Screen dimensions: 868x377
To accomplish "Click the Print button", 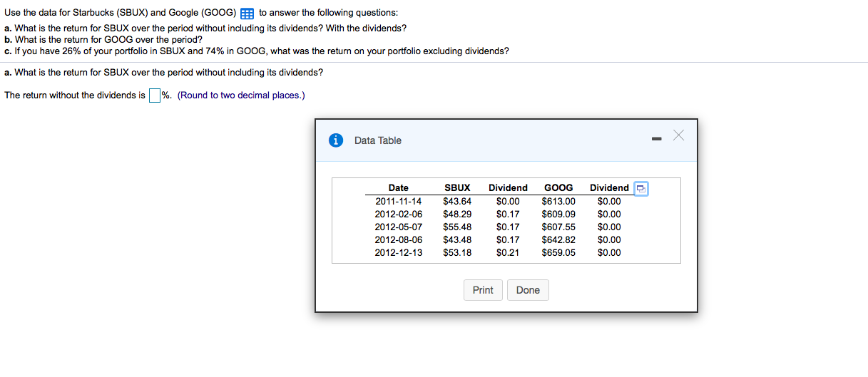I will point(483,290).
